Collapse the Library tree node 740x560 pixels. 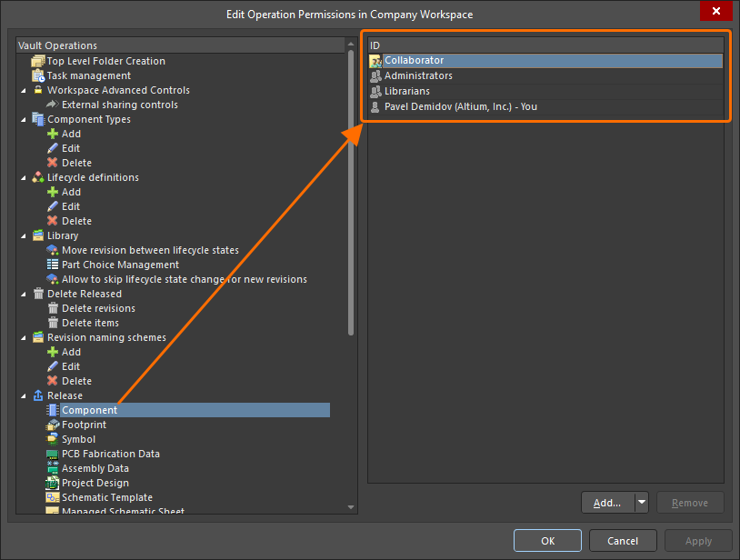[24, 235]
